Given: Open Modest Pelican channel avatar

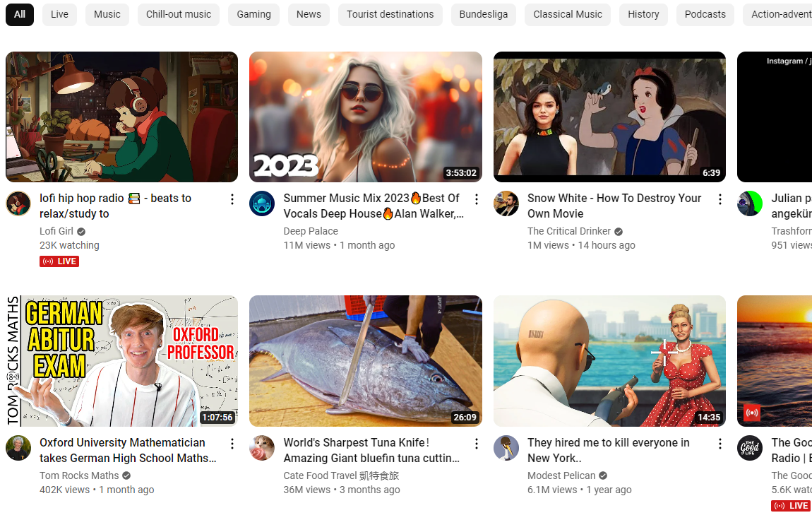Looking at the screenshot, I should click(506, 448).
